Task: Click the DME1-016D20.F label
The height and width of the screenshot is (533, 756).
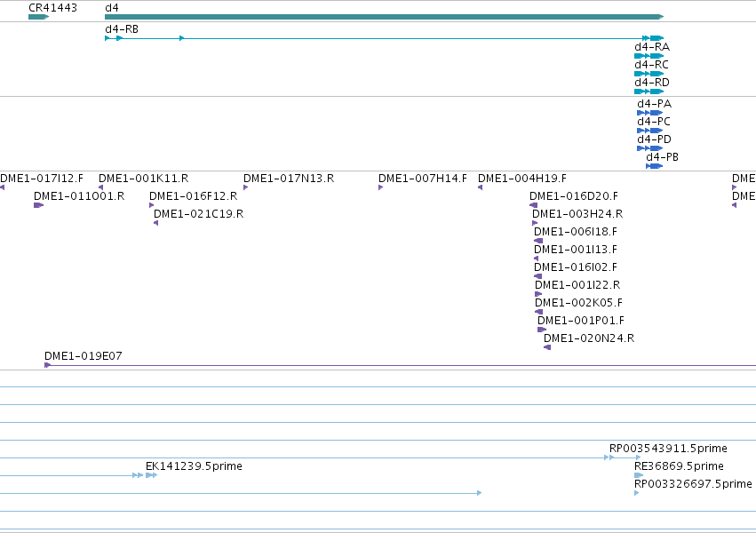Action: pyautogui.click(x=574, y=196)
